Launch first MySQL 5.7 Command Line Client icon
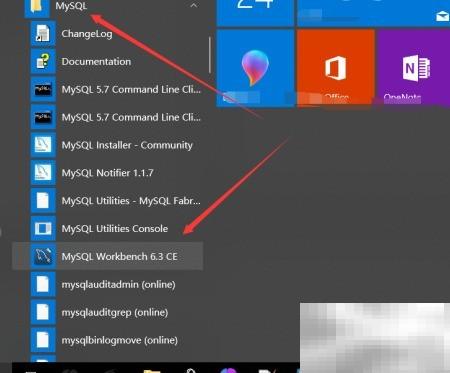The image size is (450, 373). pyautogui.click(x=43, y=89)
